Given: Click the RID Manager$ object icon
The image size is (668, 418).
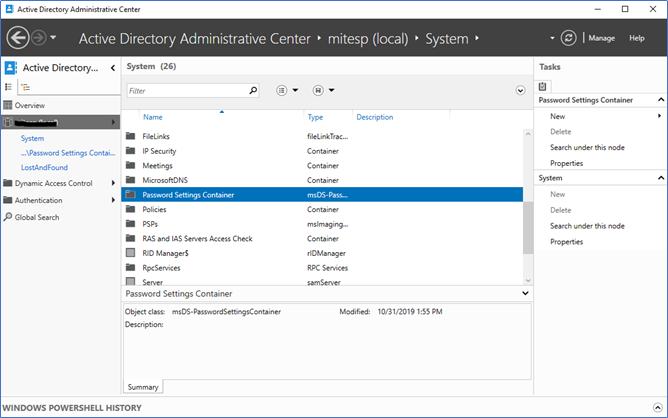Looking at the screenshot, I should tap(130, 253).
